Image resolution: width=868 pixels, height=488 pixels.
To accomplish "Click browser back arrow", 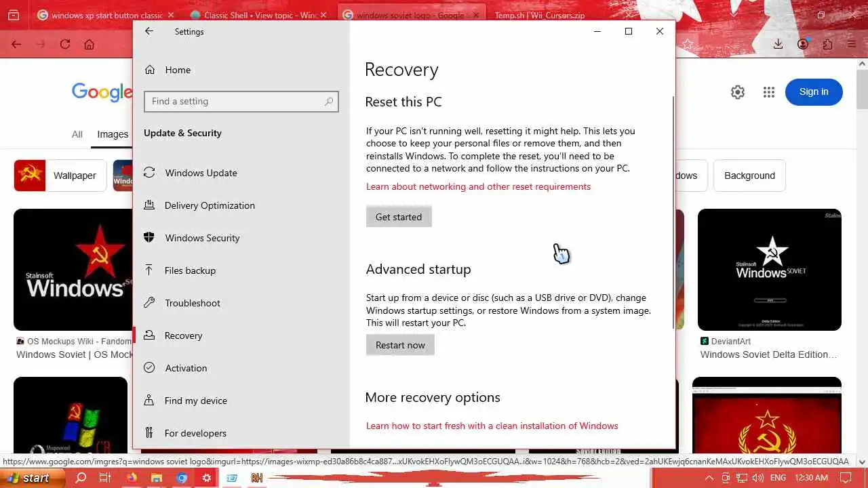I will pyautogui.click(x=16, y=45).
